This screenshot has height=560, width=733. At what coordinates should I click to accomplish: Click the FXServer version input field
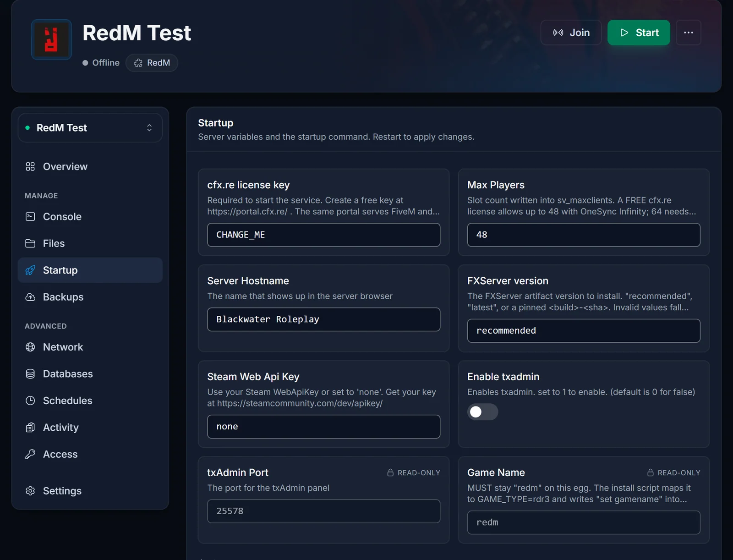pyautogui.click(x=584, y=331)
